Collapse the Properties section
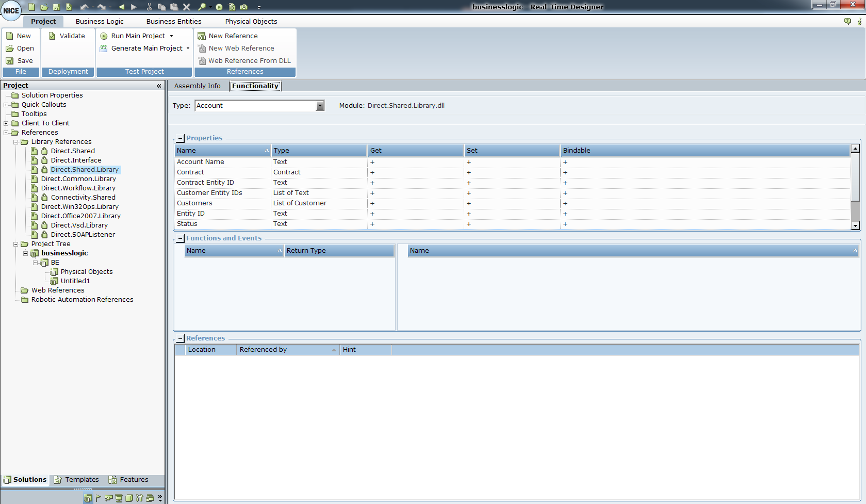Screen dimensions: 866x504 [x=181, y=138]
